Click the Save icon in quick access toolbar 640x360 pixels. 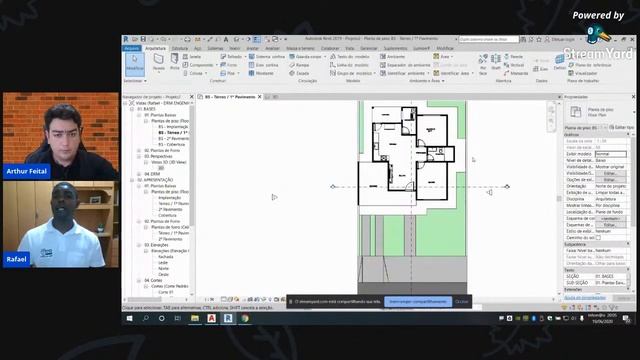pos(143,39)
